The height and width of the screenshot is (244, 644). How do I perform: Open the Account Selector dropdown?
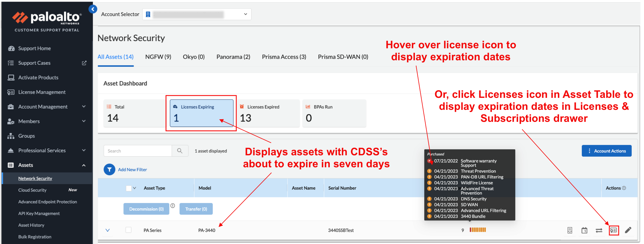[197, 14]
